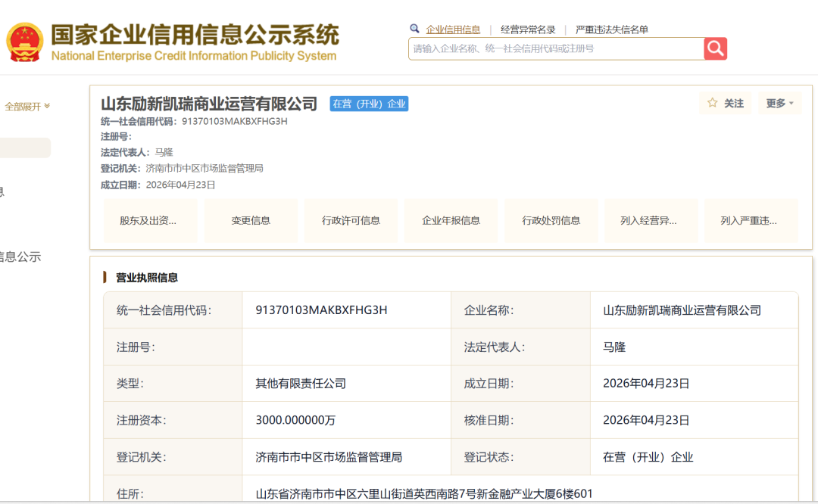
Task: Open the 更多 dropdown menu
Action: click(x=779, y=103)
